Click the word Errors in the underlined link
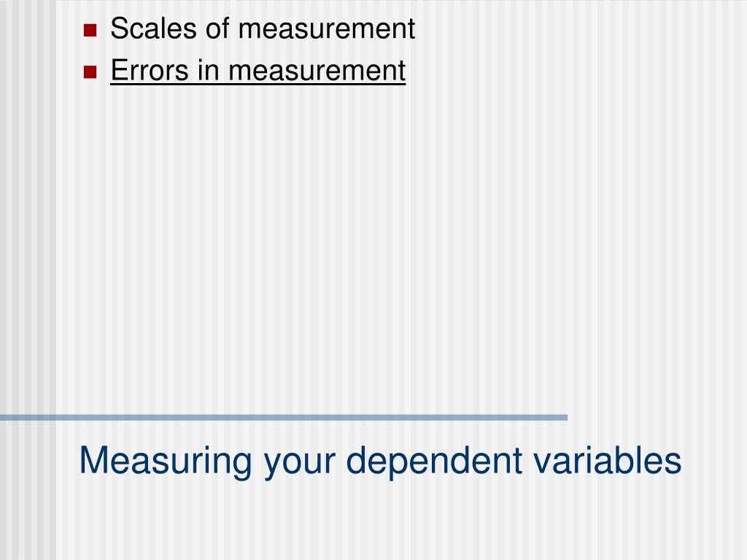 click(x=150, y=71)
